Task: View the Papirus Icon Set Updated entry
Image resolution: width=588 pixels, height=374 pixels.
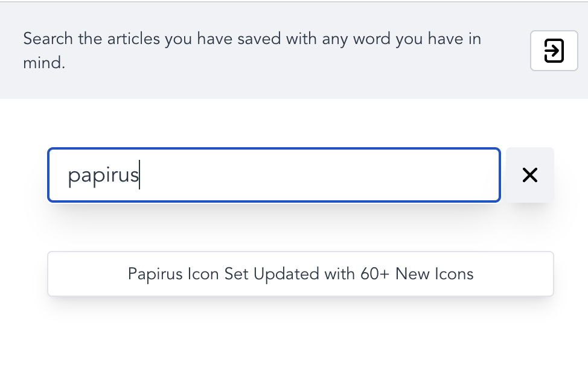Action: [301, 274]
